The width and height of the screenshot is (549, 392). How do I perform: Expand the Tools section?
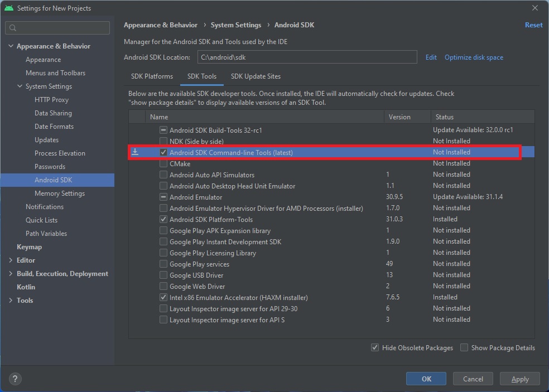[x=11, y=301]
